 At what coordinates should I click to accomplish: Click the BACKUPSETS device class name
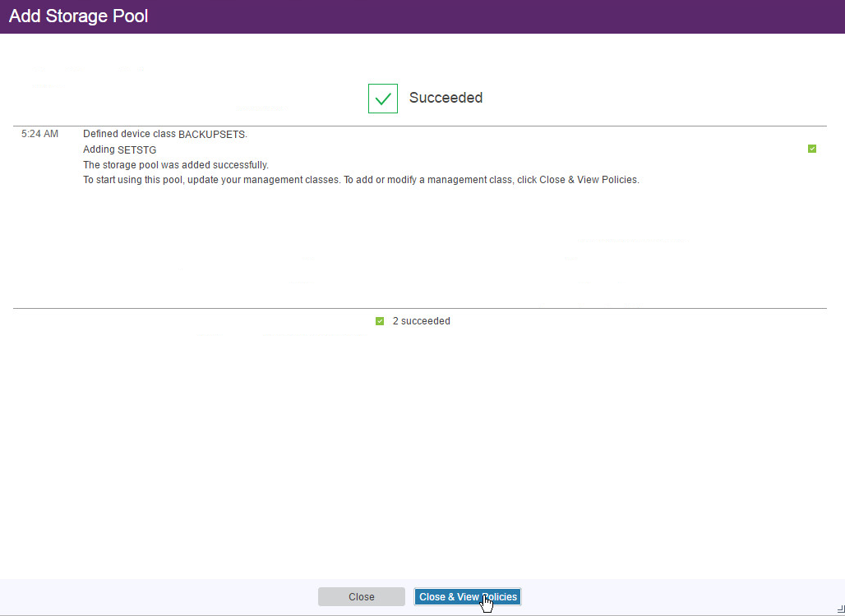212,135
